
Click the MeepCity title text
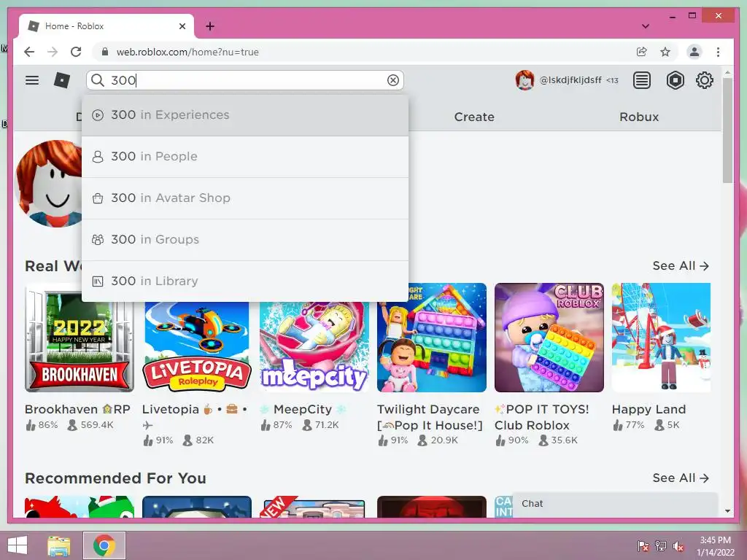[x=303, y=409]
